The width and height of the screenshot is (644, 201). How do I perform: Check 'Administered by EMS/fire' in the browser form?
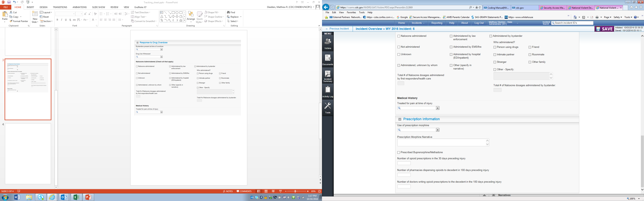tap(451, 47)
